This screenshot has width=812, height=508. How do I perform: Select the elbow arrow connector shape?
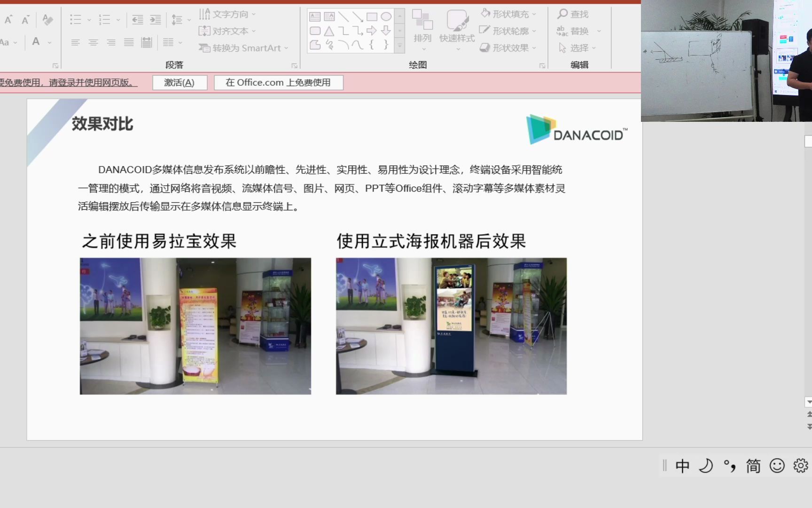click(x=358, y=31)
